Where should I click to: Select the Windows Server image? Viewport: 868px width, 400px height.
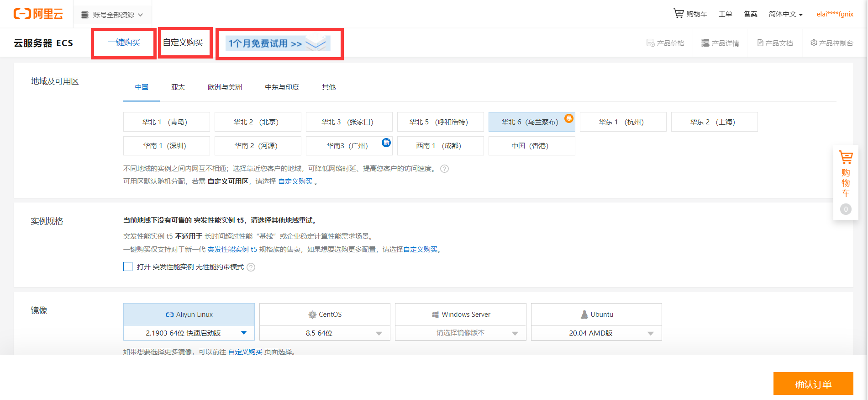[x=460, y=315]
